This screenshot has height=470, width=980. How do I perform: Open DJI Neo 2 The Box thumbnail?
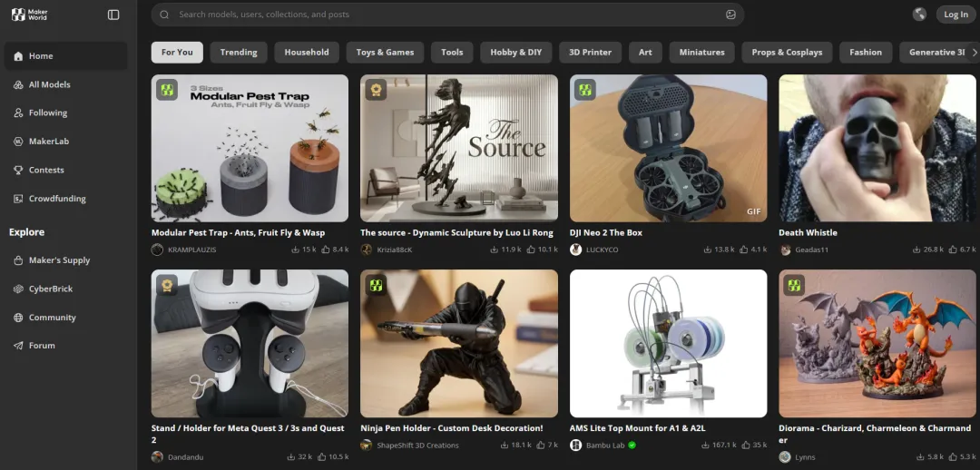[x=668, y=148]
